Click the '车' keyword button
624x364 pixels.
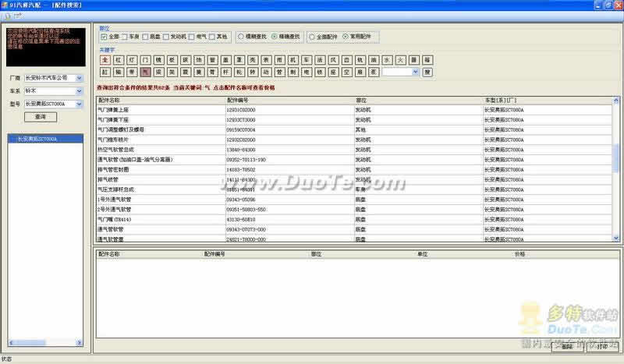click(306, 60)
